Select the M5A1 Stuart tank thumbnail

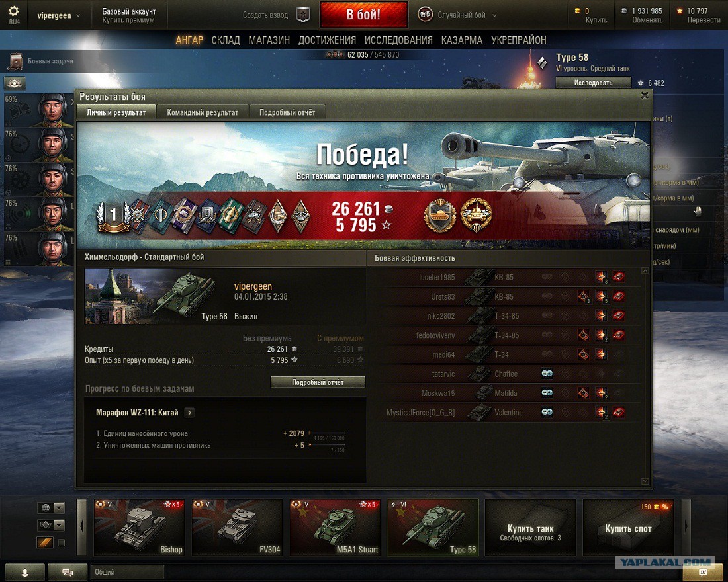[334, 527]
